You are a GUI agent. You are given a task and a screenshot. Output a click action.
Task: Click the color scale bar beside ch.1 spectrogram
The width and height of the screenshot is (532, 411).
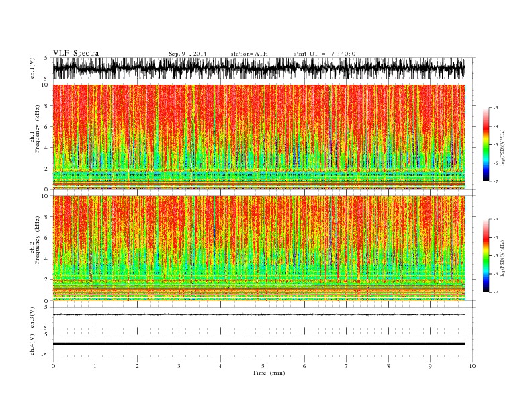point(486,145)
